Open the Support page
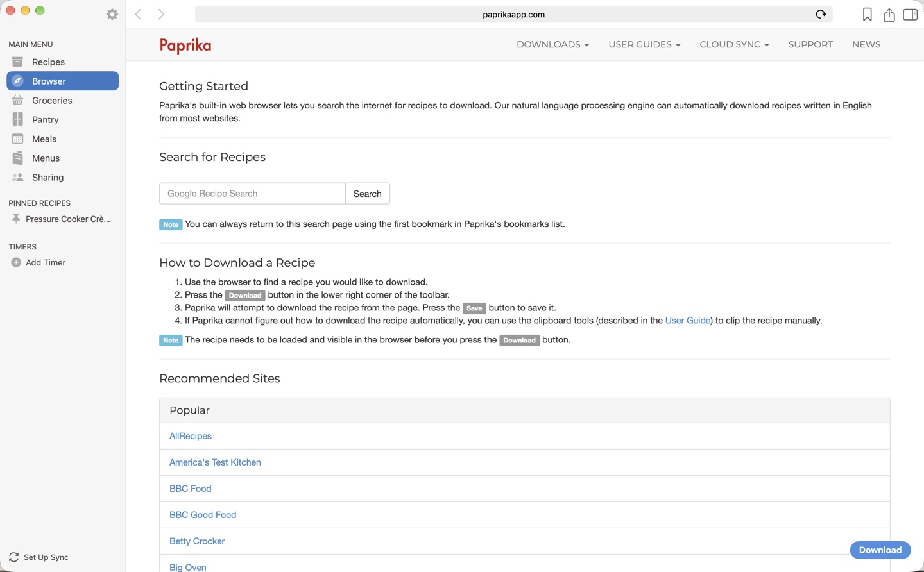The width and height of the screenshot is (924, 572). click(810, 44)
